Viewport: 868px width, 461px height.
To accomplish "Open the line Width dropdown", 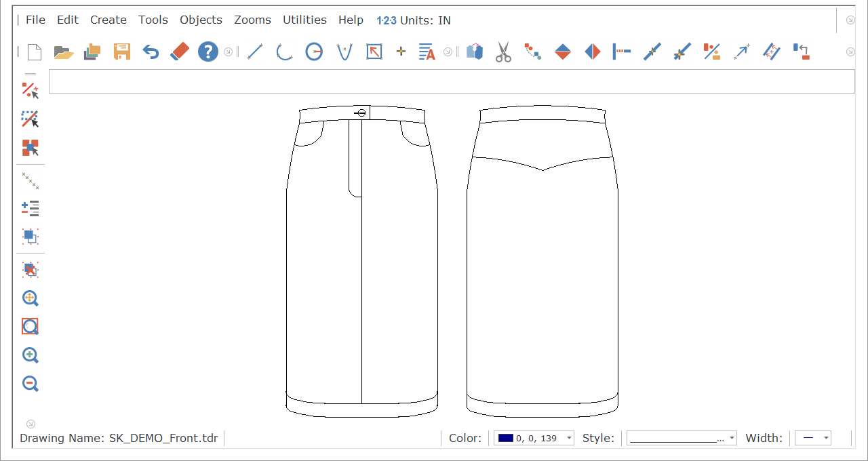I will [x=825, y=439].
